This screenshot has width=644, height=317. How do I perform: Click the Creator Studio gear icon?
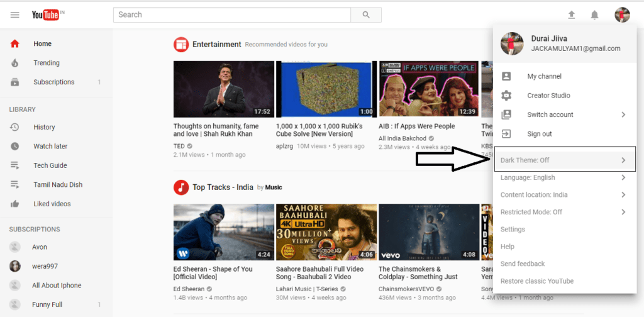(x=506, y=95)
